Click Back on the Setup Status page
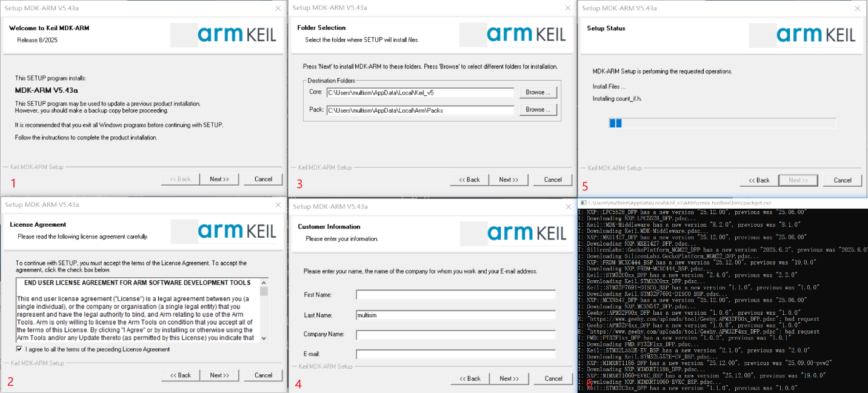868x393 pixels. [759, 180]
